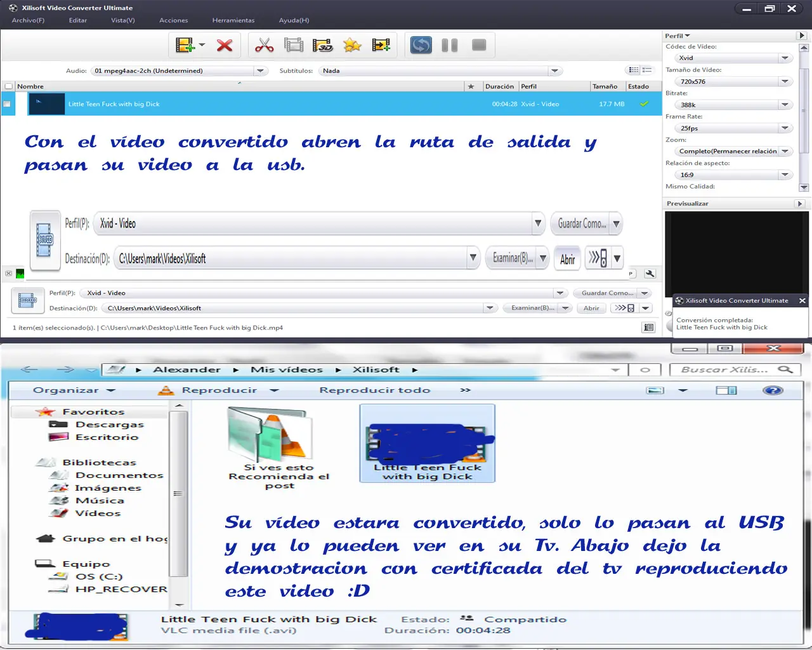
Task: Select OS (C:) drive under Equipo
Action: 99,577
